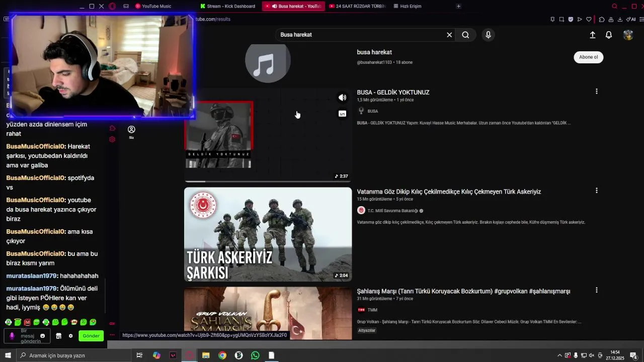This screenshot has height=362, width=644.
Task: Open the snapshot capture icon
Action: (561, 20)
